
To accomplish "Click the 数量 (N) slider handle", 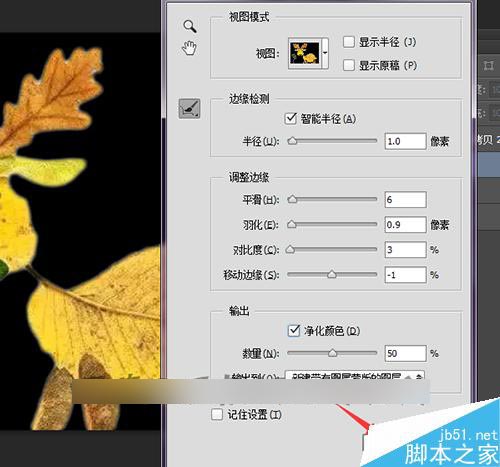I will (332, 353).
